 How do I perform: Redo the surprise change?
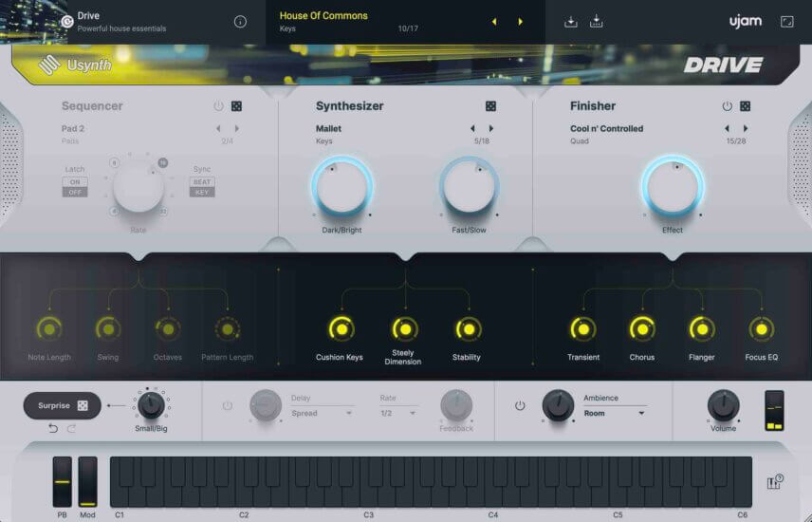pyautogui.click(x=71, y=428)
